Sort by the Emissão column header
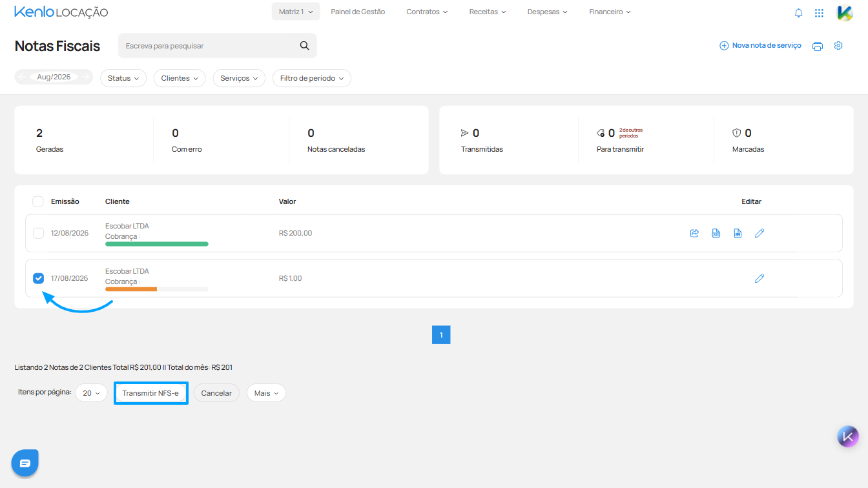Image resolution: width=868 pixels, height=488 pixels. click(65, 201)
